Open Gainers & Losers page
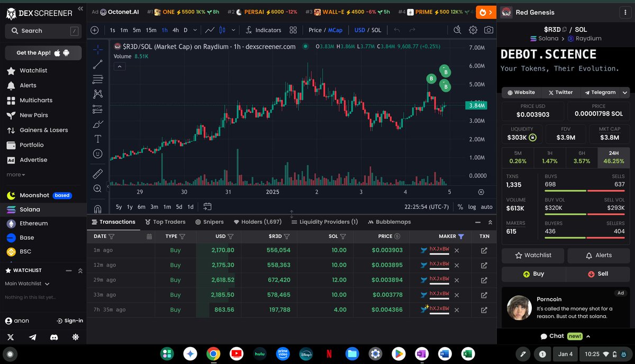 43,130
